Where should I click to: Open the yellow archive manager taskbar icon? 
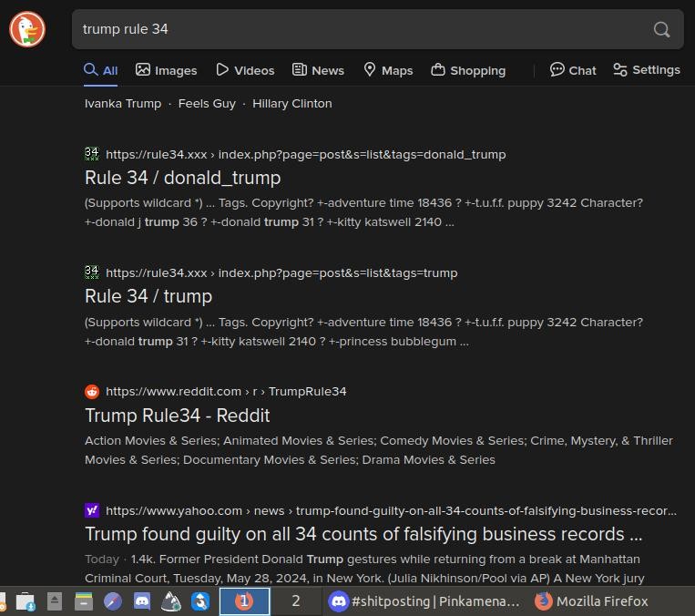tap(83, 601)
